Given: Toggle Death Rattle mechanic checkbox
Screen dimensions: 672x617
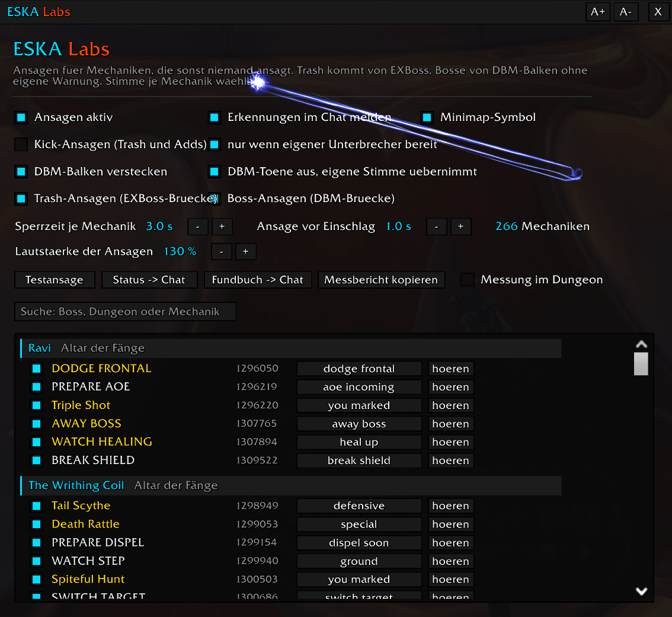Looking at the screenshot, I should 36,525.
